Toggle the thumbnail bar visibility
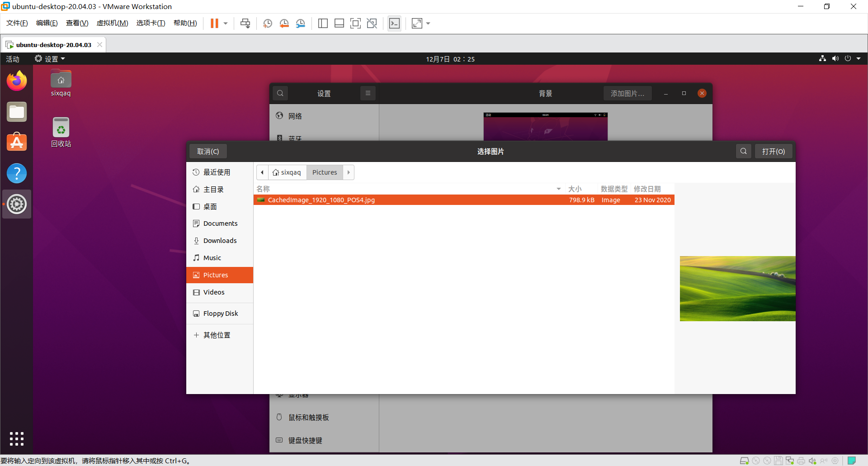Viewport: 868px width, 466px height. [x=339, y=23]
